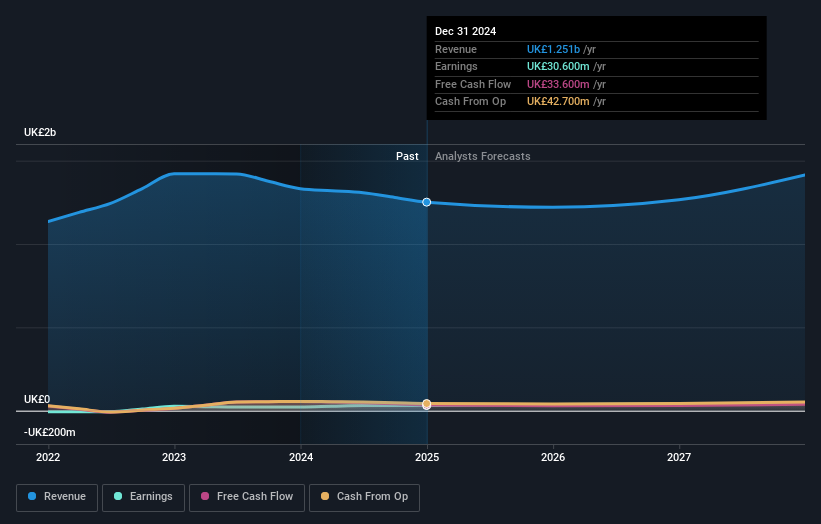Image resolution: width=821 pixels, height=524 pixels.
Task: Select the 2027 axis label
Action: 679,458
